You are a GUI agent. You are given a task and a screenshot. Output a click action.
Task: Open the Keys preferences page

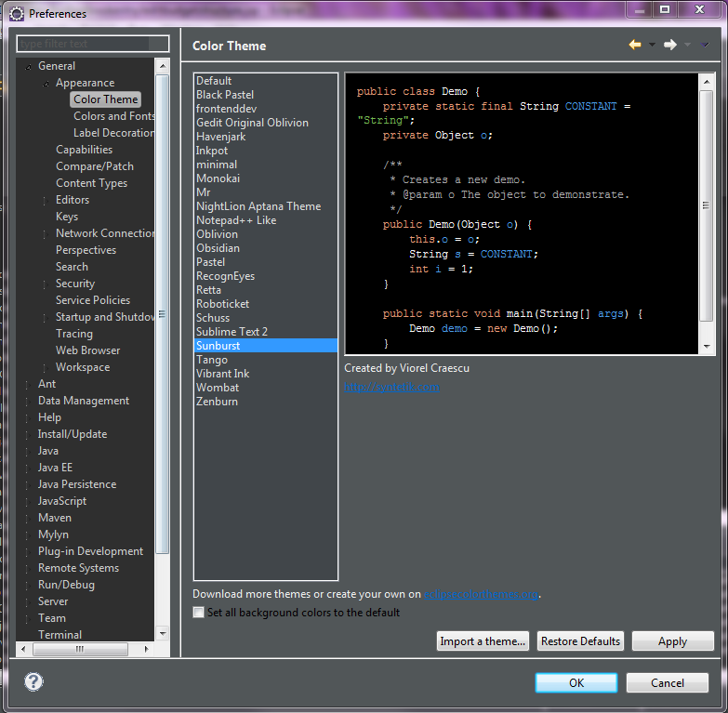(67, 217)
